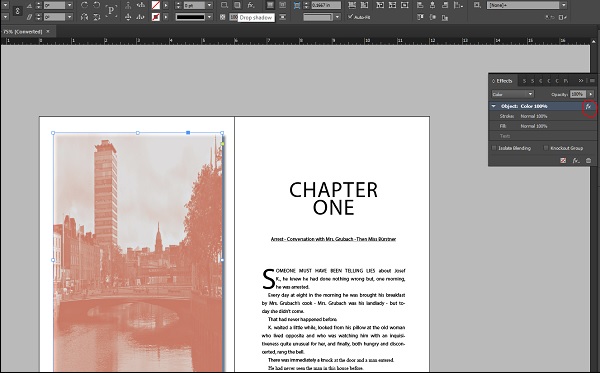Viewport: 600px width, 373px height.
Task: Click the Align Right Edges icon
Action: pos(445,5)
